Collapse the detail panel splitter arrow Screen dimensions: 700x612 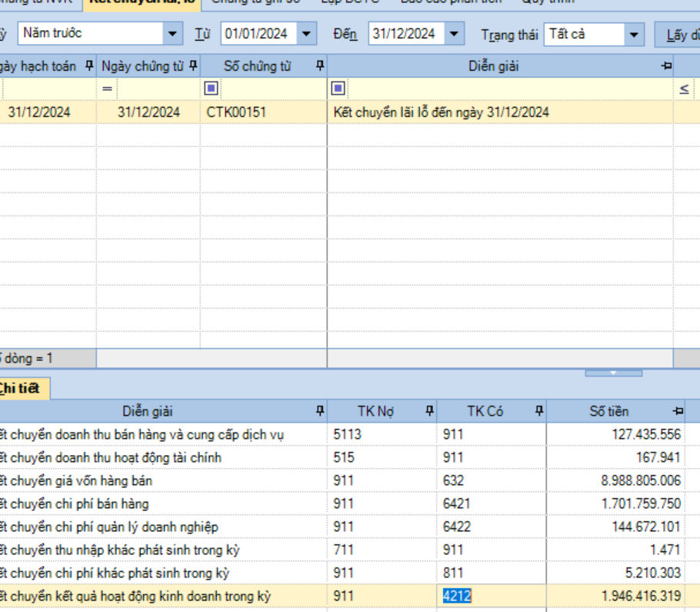pos(613,373)
